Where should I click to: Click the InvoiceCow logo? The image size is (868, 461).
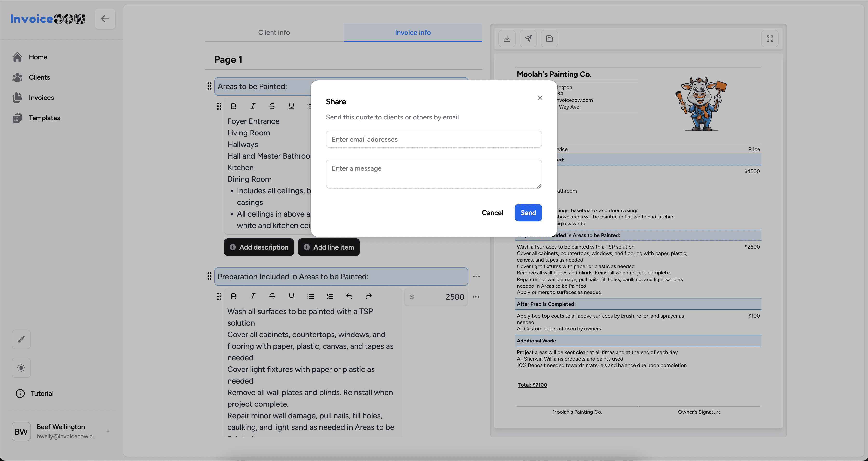pyautogui.click(x=47, y=19)
